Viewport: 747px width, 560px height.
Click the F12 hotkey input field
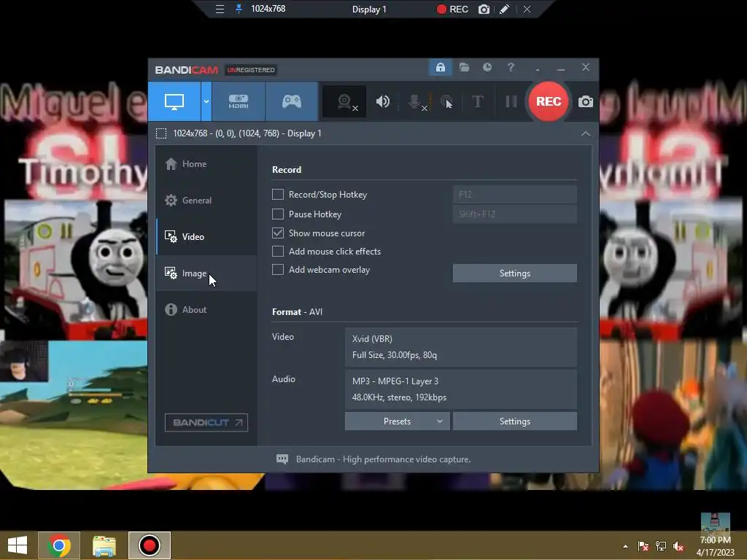(x=514, y=194)
